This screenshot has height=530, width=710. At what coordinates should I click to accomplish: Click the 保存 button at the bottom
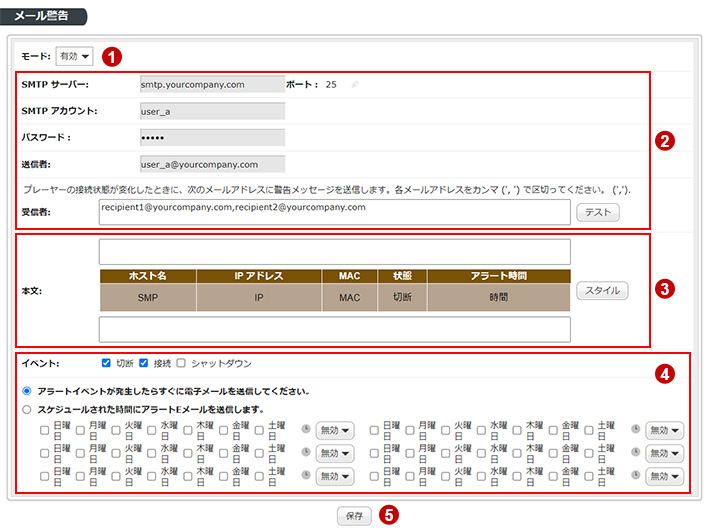pyautogui.click(x=354, y=516)
